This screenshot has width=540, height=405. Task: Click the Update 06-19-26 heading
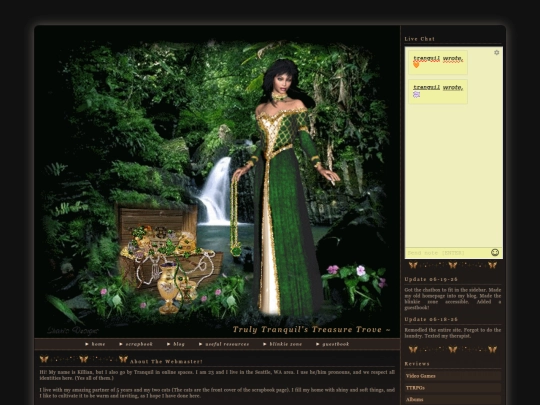(x=431, y=279)
